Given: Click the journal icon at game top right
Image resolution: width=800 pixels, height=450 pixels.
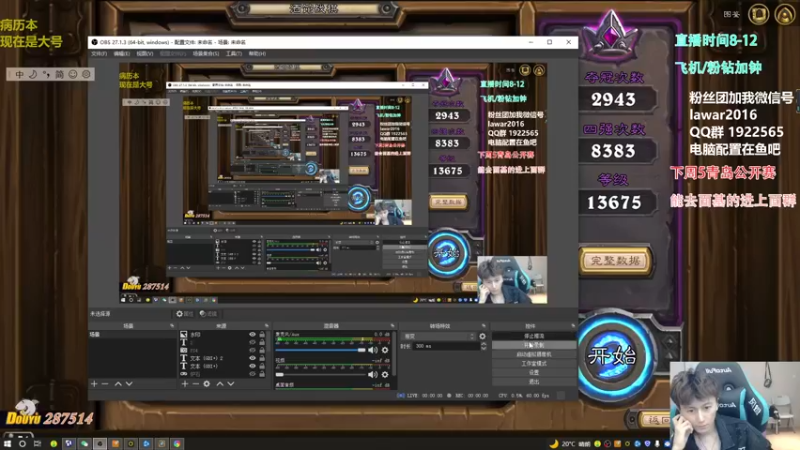Looking at the screenshot, I should click(x=758, y=14).
